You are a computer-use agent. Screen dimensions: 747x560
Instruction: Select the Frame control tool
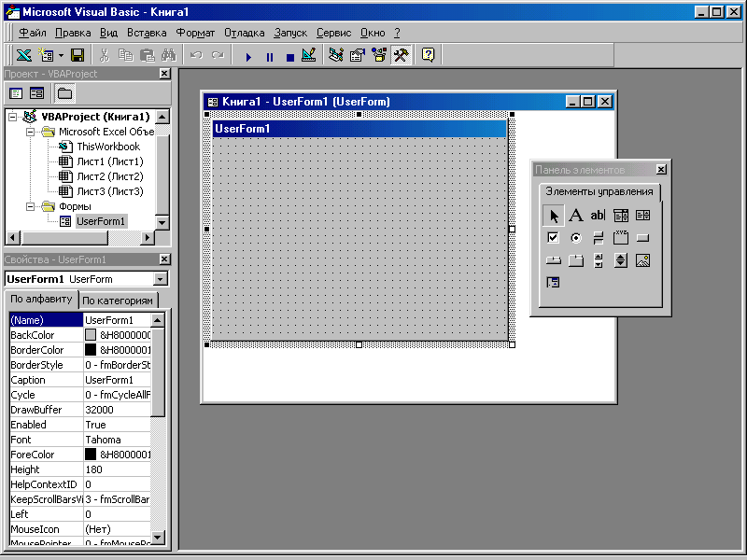[x=620, y=238]
